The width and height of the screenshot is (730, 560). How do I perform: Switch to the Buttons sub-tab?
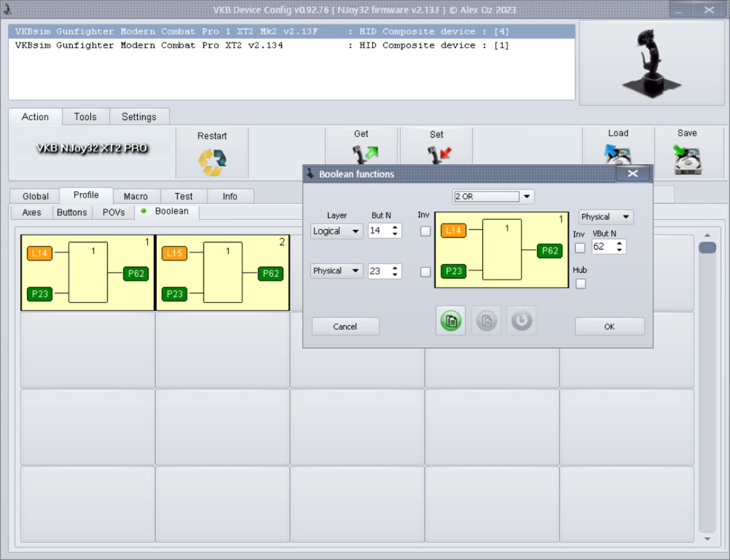pyautogui.click(x=72, y=212)
